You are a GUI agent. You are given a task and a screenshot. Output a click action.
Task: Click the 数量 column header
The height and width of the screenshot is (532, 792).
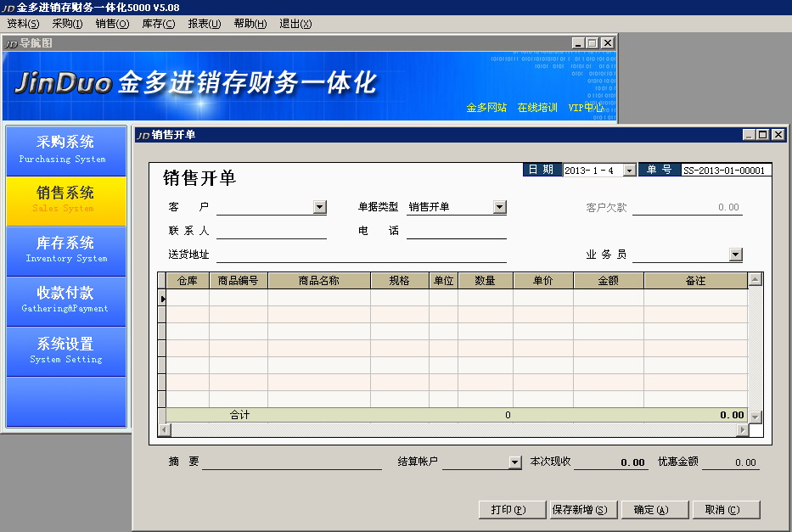486,281
